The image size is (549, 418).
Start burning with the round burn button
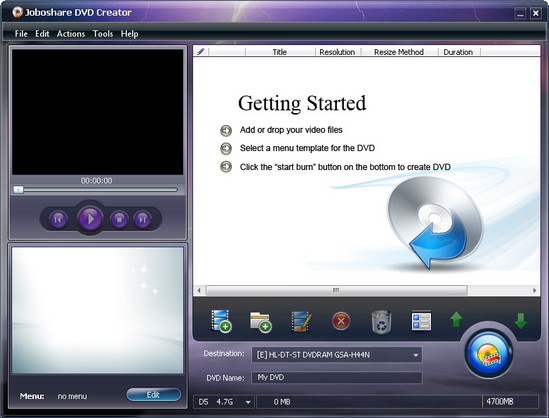point(489,354)
